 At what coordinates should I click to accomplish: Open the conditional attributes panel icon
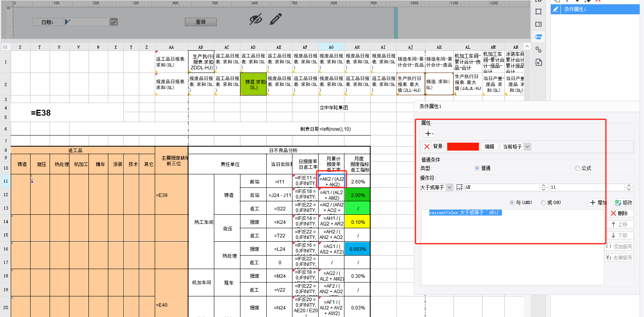538,37
